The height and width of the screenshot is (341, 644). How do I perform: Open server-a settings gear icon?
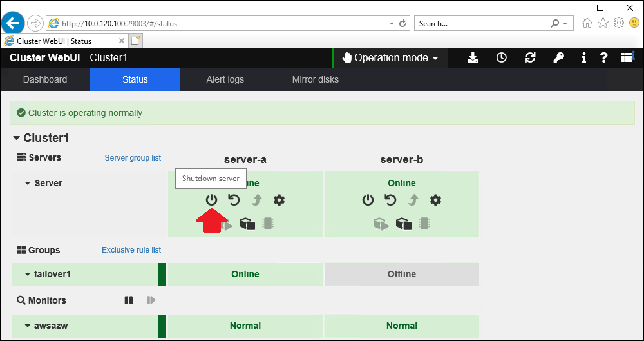tap(279, 200)
